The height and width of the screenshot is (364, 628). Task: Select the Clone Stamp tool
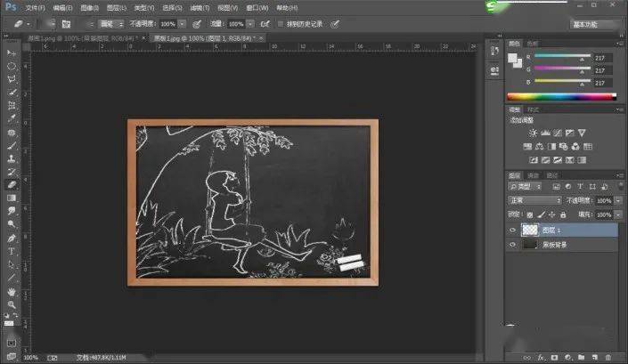pos(12,158)
